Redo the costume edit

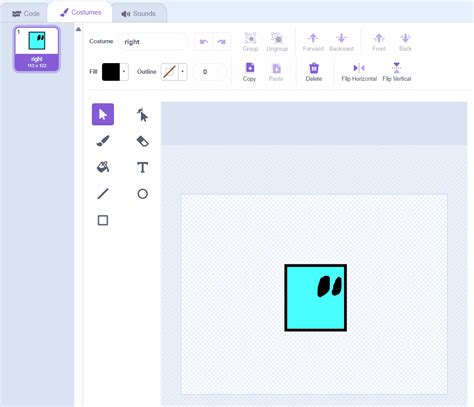click(x=221, y=42)
